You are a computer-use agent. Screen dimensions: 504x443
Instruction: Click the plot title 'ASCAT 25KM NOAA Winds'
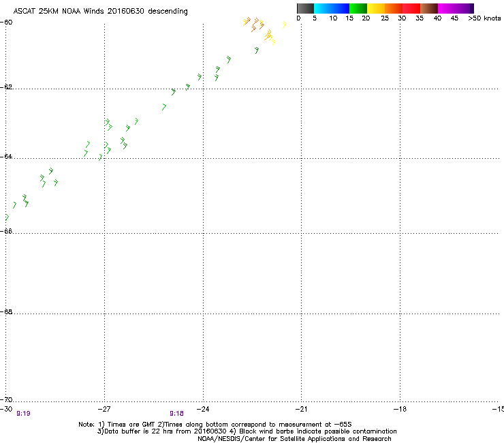[x=59, y=11]
